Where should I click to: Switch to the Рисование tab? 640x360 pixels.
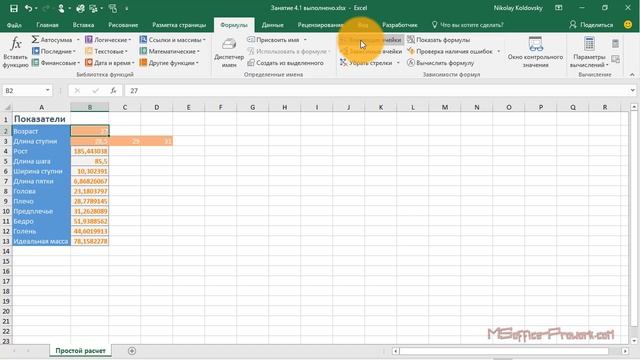(123, 25)
